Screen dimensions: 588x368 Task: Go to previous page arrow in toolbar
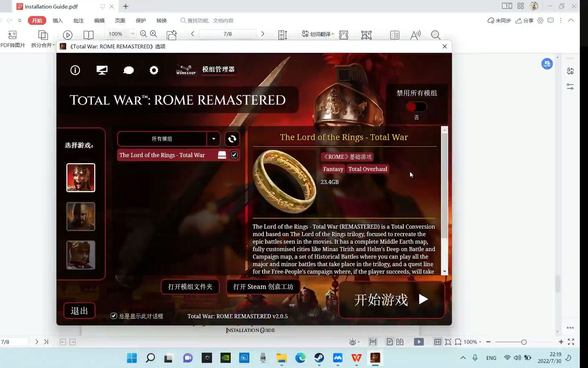point(193,34)
